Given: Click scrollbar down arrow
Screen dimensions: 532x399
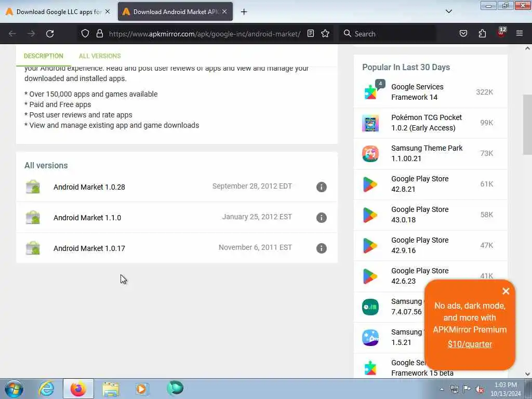Looking at the screenshot, I should 527,374.
